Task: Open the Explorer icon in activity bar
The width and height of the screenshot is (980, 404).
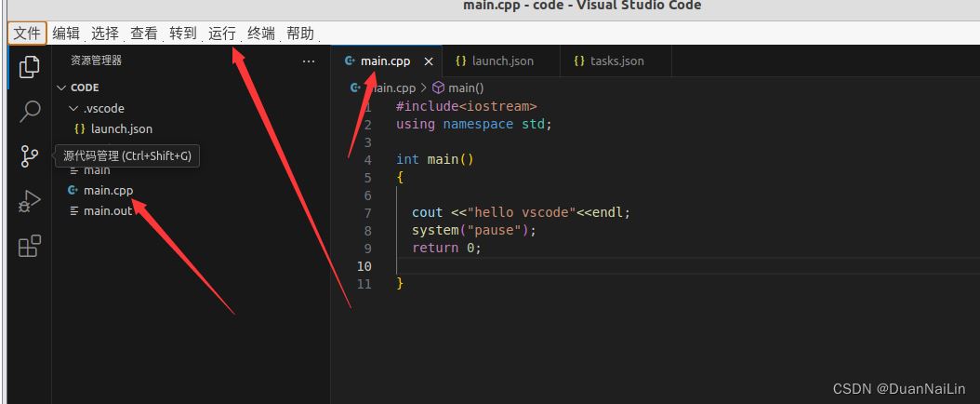Action: click(x=30, y=67)
